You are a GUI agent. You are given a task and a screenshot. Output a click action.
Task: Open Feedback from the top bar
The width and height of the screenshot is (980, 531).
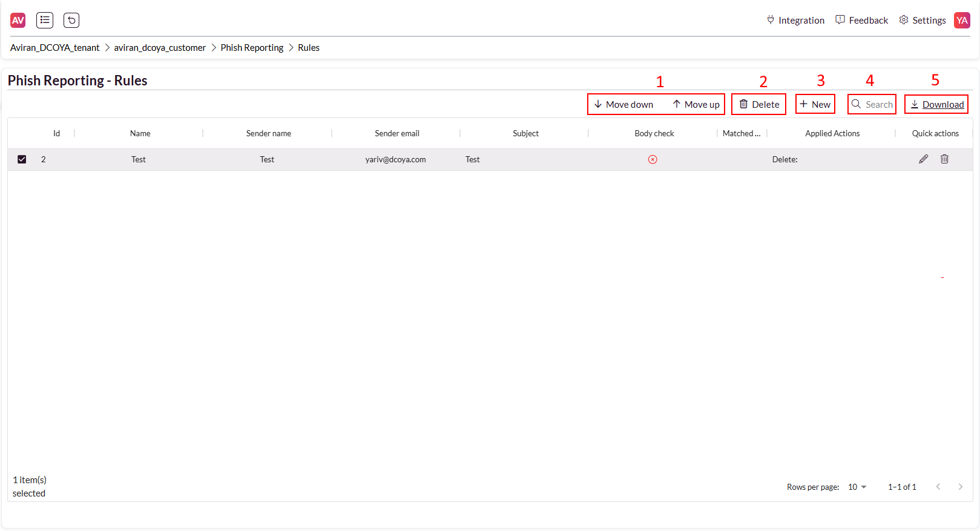(x=862, y=21)
